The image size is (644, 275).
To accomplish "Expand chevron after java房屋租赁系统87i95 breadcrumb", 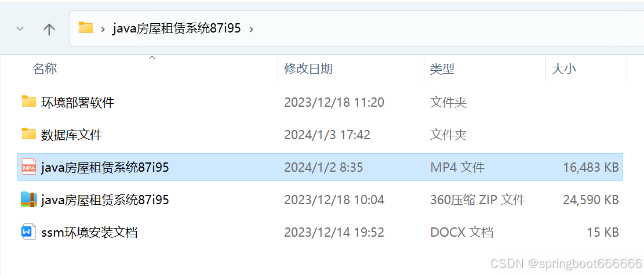I will [252, 29].
